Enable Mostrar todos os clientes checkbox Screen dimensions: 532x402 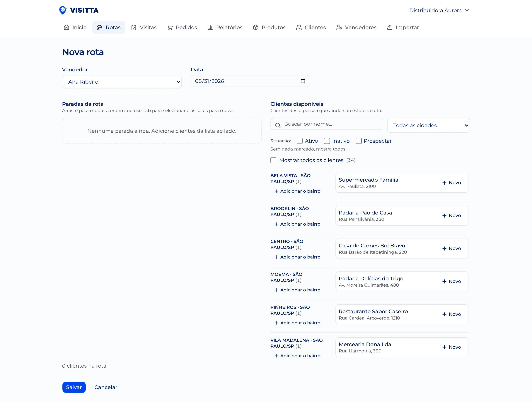click(x=273, y=160)
